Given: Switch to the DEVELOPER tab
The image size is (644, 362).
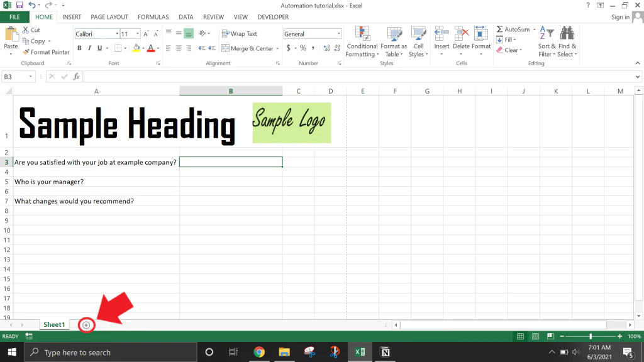Looking at the screenshot, I should click(273, 17).
